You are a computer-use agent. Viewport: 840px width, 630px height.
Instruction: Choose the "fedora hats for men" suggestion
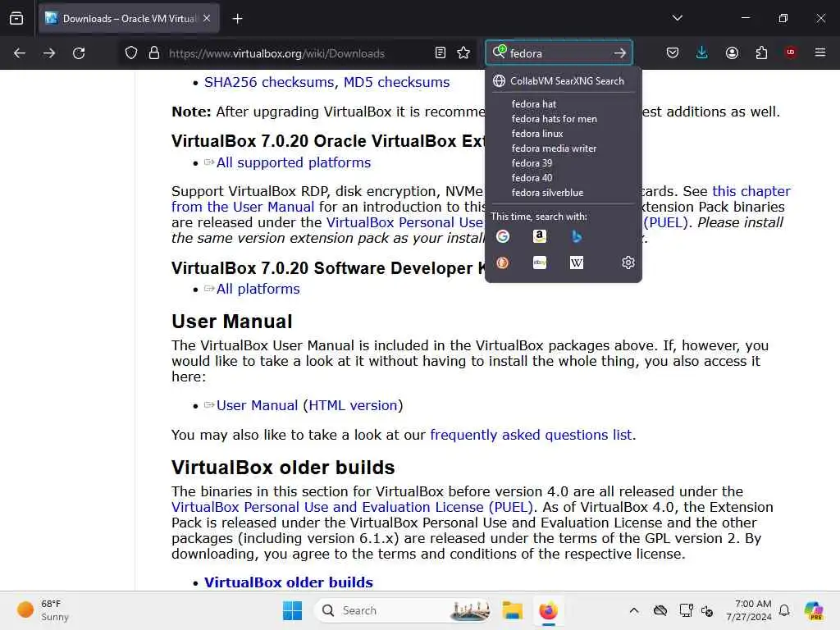(563, 119)
